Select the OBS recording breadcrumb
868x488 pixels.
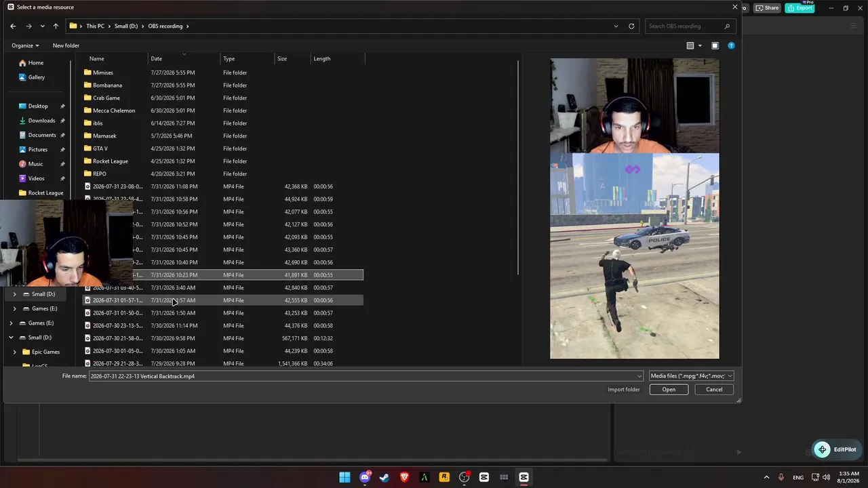(165, 26)
